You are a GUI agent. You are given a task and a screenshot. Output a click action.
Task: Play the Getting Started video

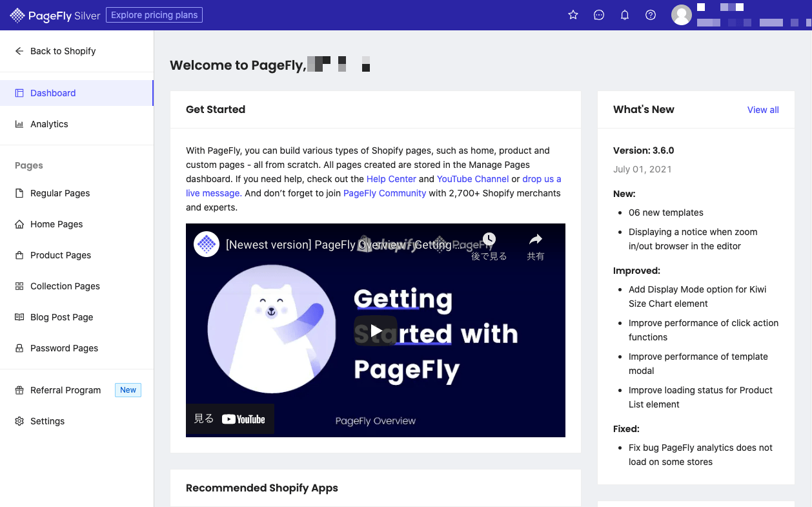(376, 331)
